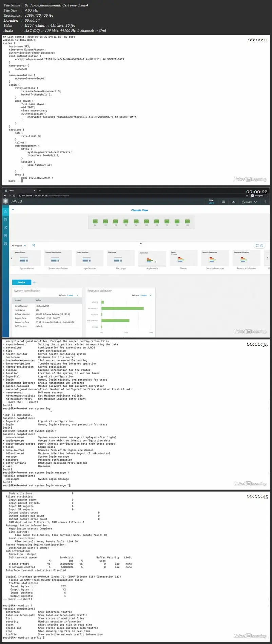Click the Incognito profile indicator
272x644 pixels.
click(x=257, y=196)
